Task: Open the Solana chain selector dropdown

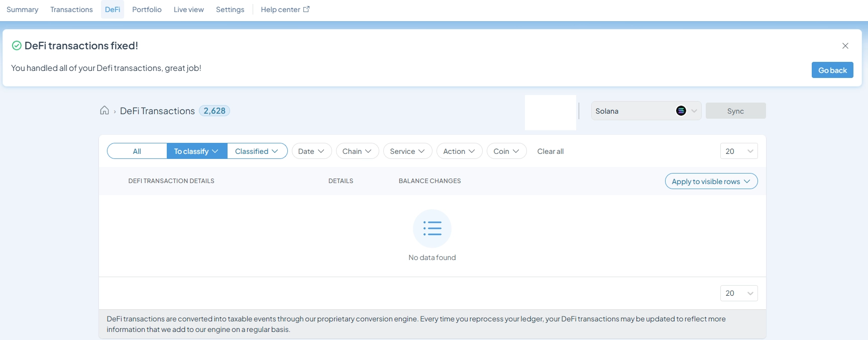Action: point(646,111)
